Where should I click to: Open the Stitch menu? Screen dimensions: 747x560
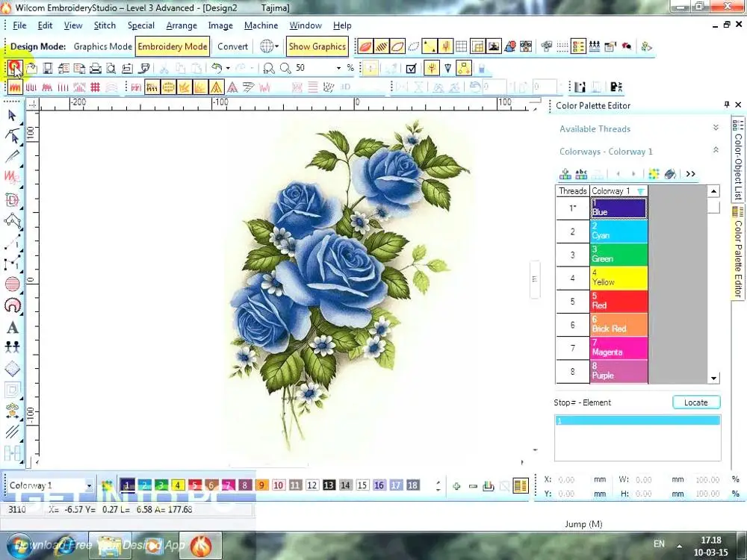[x=105, y=25]
